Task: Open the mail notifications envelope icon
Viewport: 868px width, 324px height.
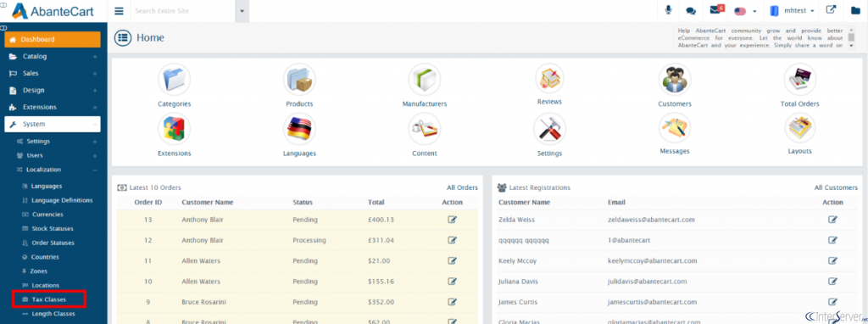Action: coord(717,9)
